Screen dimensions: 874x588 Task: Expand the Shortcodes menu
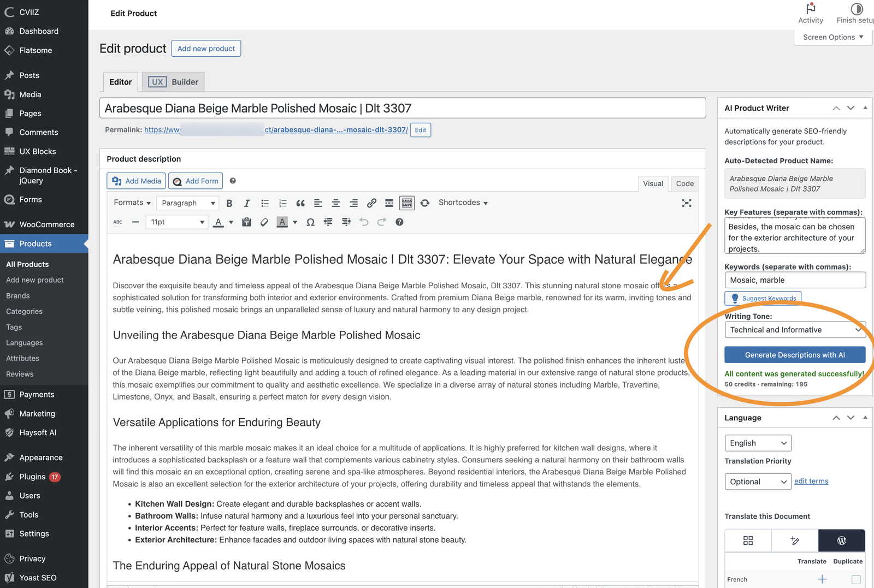point(463,203)
